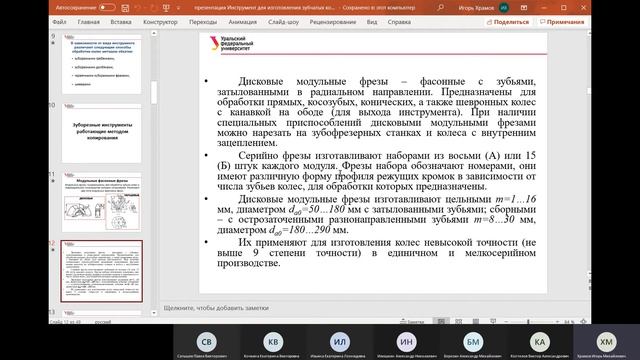The height and width of the screenshot is (360, 640).
Task: Click the Redo arrow icon
Action: (x=153, y=8)
